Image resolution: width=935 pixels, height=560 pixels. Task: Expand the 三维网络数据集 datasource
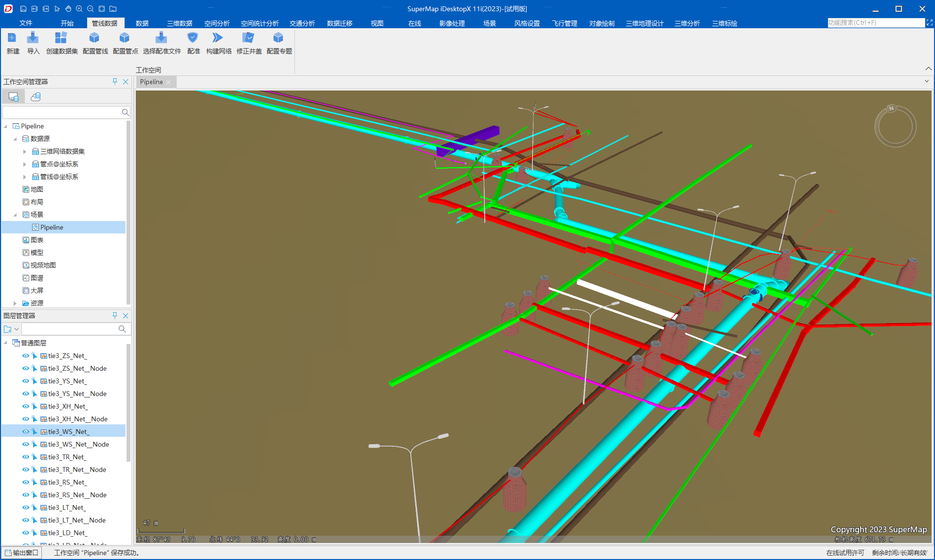tap(25, 152)
